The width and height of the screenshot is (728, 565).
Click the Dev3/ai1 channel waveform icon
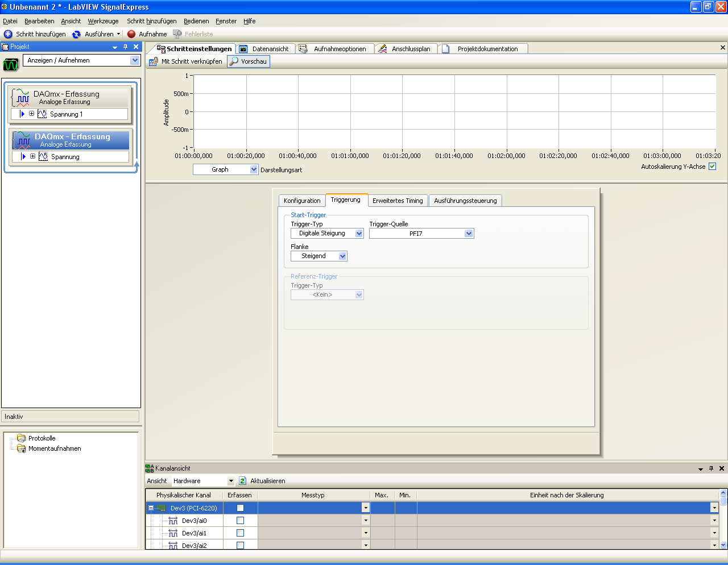[x=173, y=533]
